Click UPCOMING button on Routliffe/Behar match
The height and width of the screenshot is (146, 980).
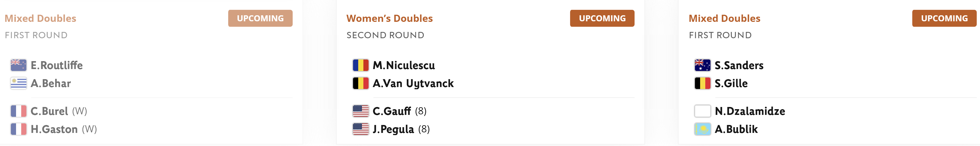[x=260, y=18]
